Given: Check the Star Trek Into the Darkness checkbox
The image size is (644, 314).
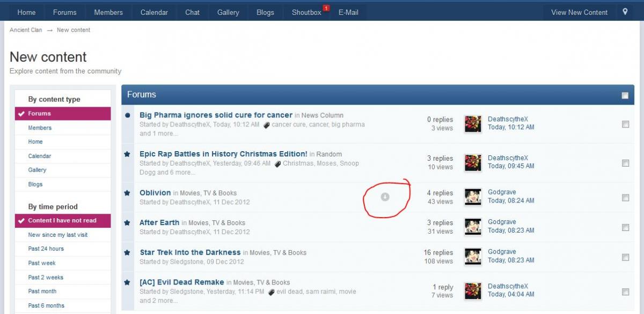Looking at the screenshot, I should [x=625, y=257].
